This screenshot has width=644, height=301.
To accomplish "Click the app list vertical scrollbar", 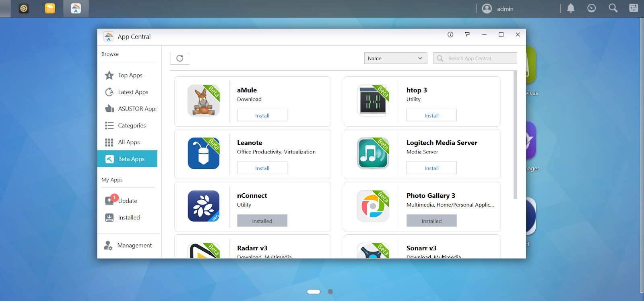I will tap(515, 135).
